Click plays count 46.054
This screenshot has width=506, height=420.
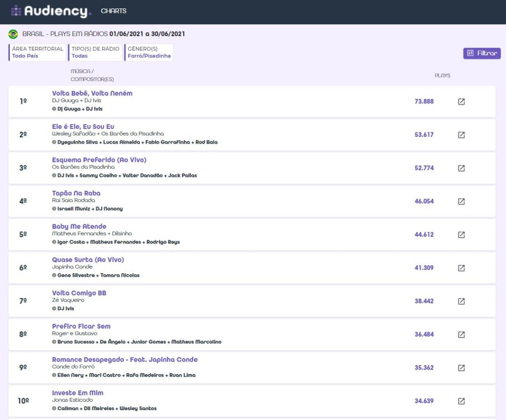pyautogui.click(x=424, y=201)
